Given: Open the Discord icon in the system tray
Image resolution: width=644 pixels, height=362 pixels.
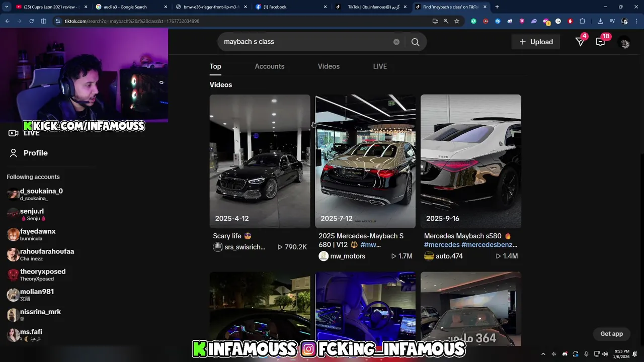Looking at the screenshot, I should tap(565, 354).
